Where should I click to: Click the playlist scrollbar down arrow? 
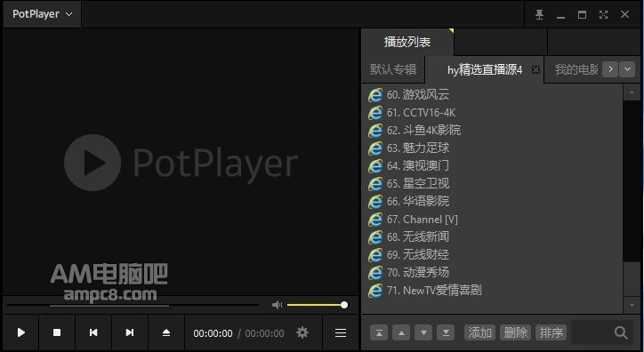point(632,305)
